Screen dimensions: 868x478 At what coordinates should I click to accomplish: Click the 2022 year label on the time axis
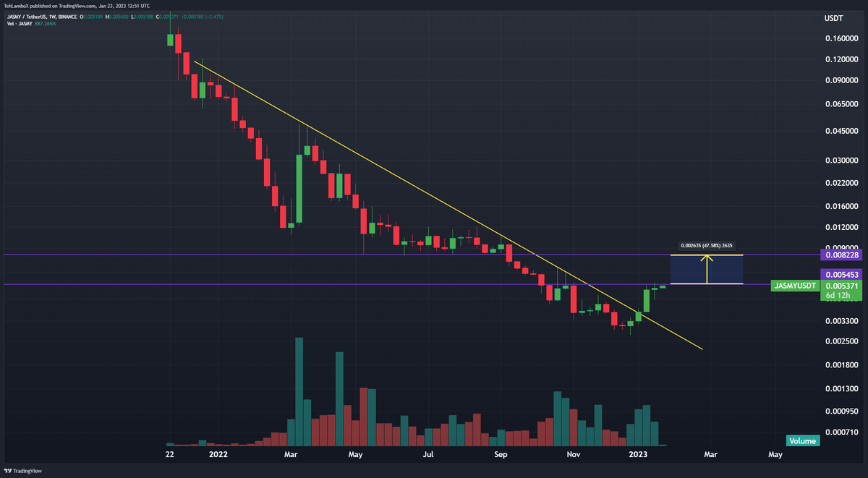click(x=218, y=455)
